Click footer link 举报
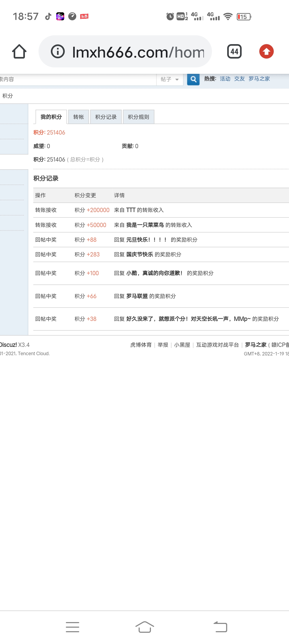289x644 pixels. tap(163, 345)
